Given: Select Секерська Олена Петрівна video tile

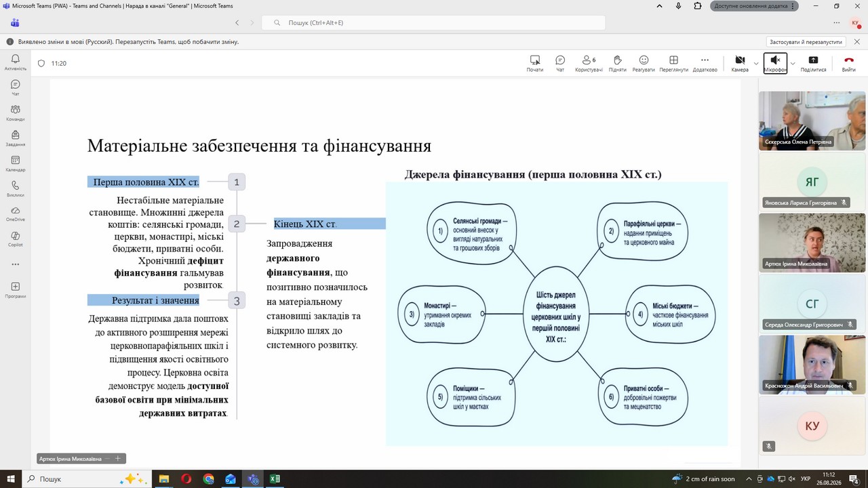Looking at the screenshot, I should (812, 121).
